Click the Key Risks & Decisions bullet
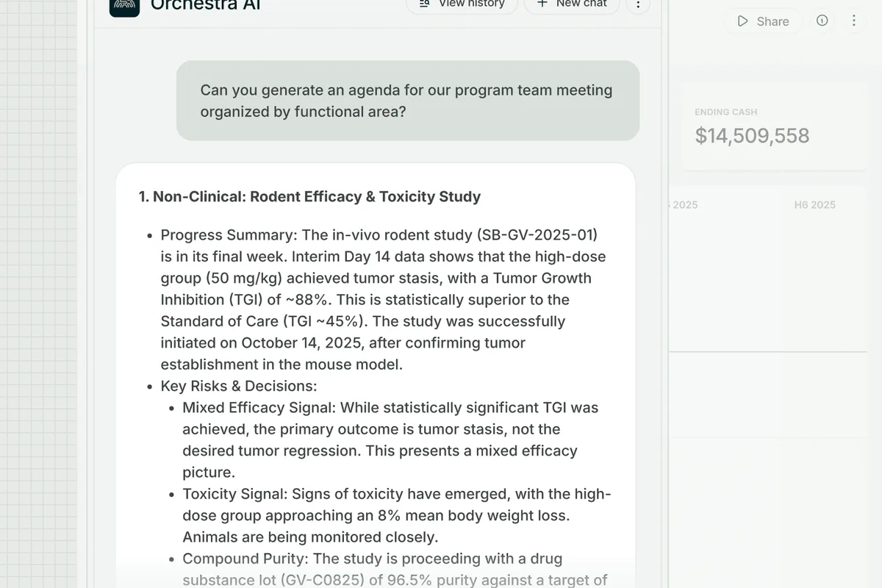 (x=239, y=386)
